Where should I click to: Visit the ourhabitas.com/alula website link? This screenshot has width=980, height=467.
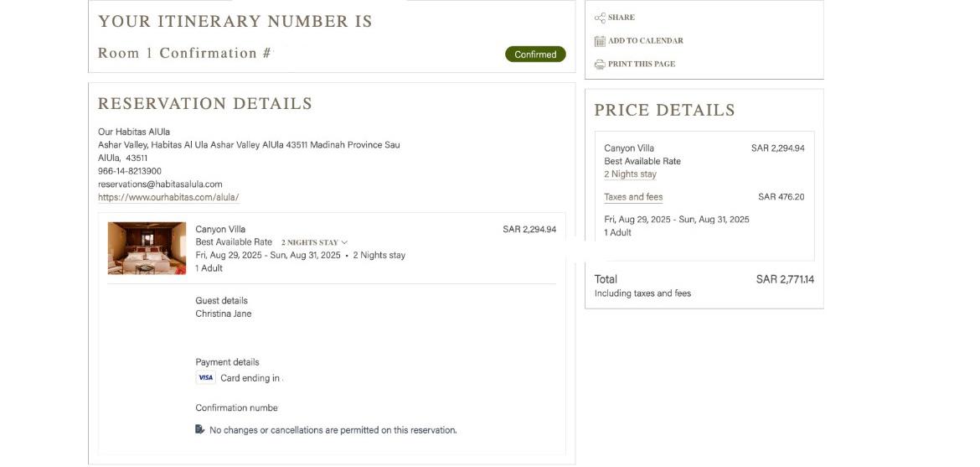tap(168, 198)
